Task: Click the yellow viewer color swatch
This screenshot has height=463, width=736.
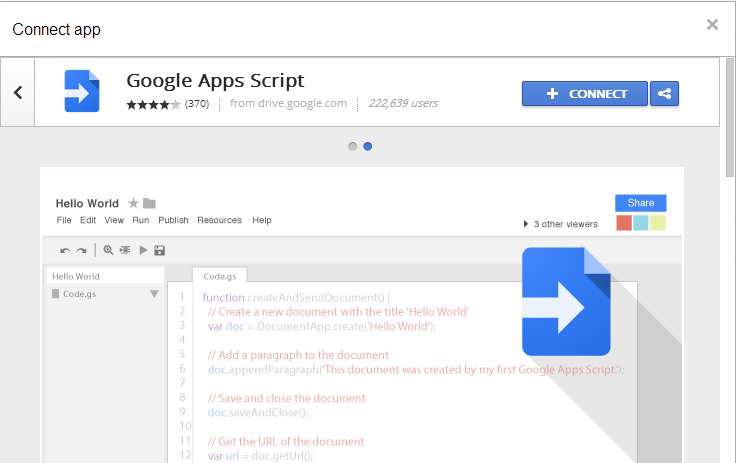Action: (x=658, y=223)
